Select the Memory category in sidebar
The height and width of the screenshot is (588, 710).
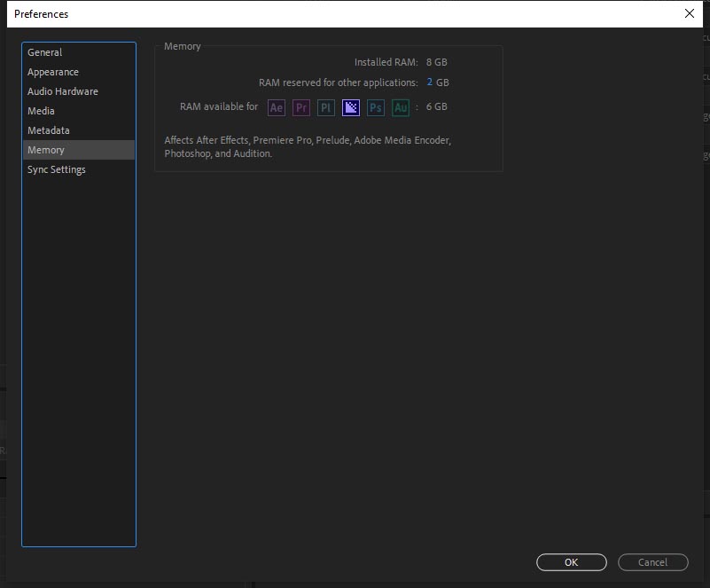pos(46,150)
